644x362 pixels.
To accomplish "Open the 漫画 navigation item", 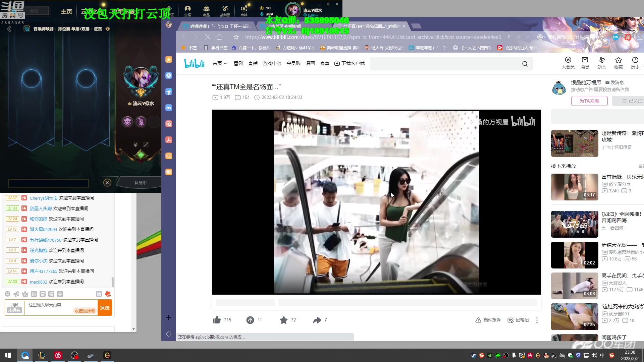I will click(x=310, y=63).
